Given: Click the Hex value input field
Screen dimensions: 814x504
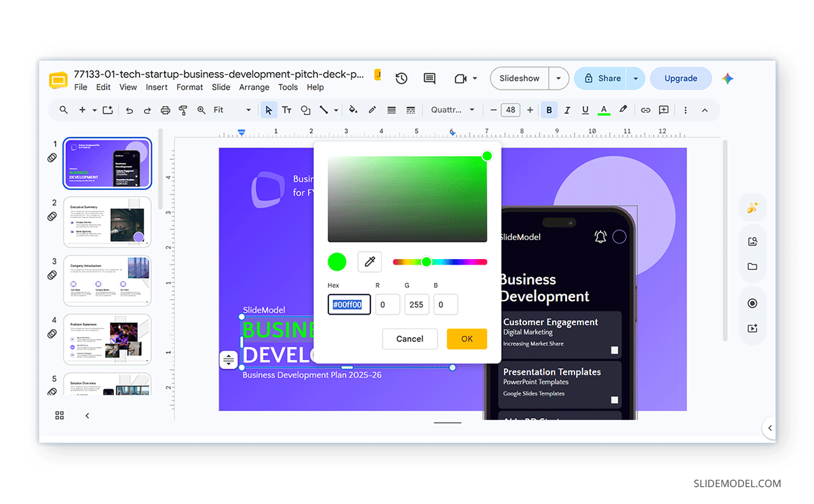Looking at the screenshot, I should point(349,305).
